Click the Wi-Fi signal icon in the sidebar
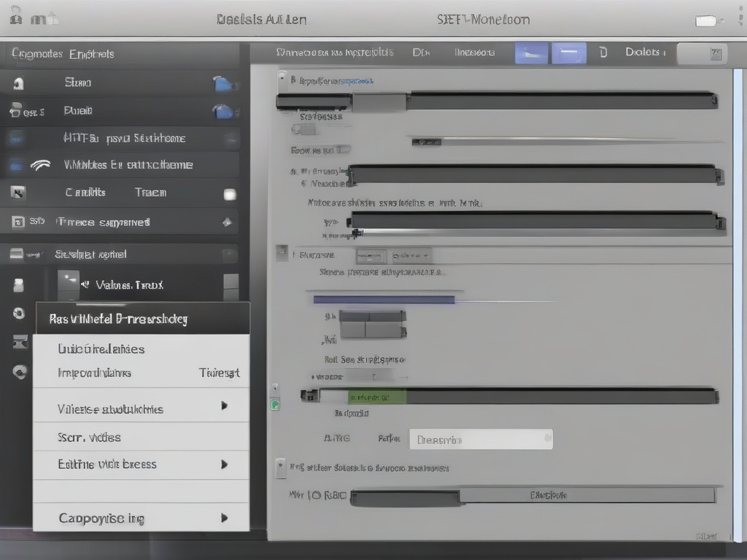Screen dimensions: 747x560 click(40, 165)
